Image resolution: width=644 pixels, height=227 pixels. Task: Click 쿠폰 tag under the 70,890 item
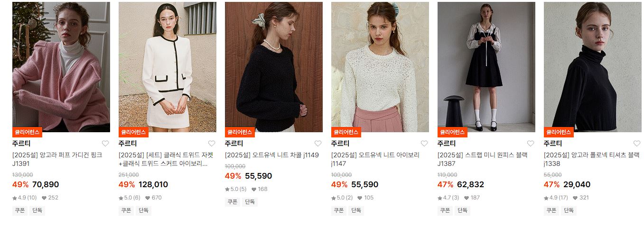pos(19,210)
